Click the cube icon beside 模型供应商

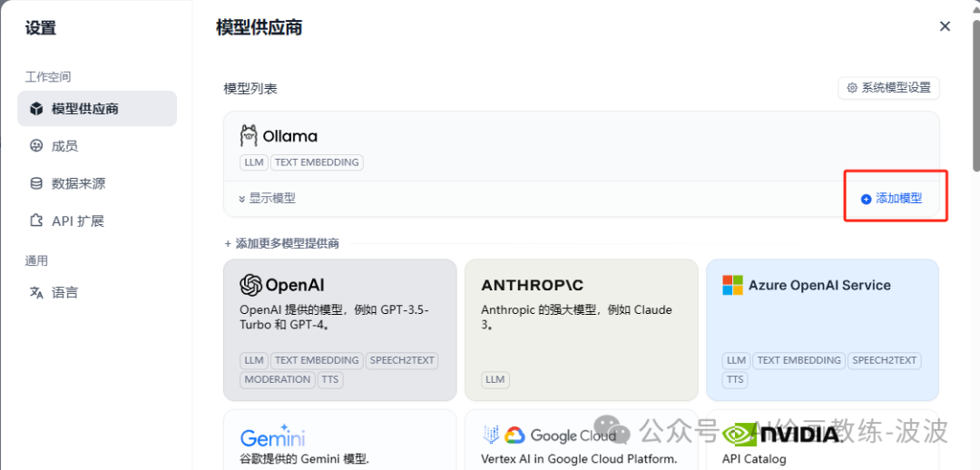click(x=36, y=109)
